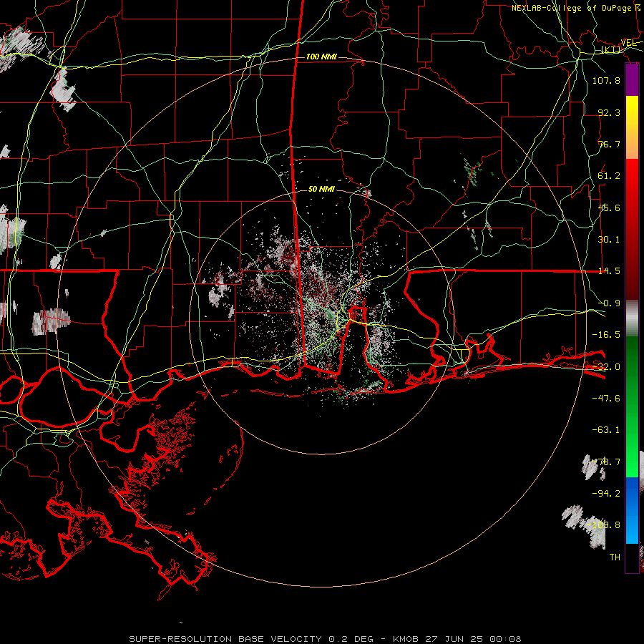The height and width of the screenshot is (644, 644).
Task: Click SUPER-RESOLUTION BASE VELOCITY in caption
Action: click(225, 639)
